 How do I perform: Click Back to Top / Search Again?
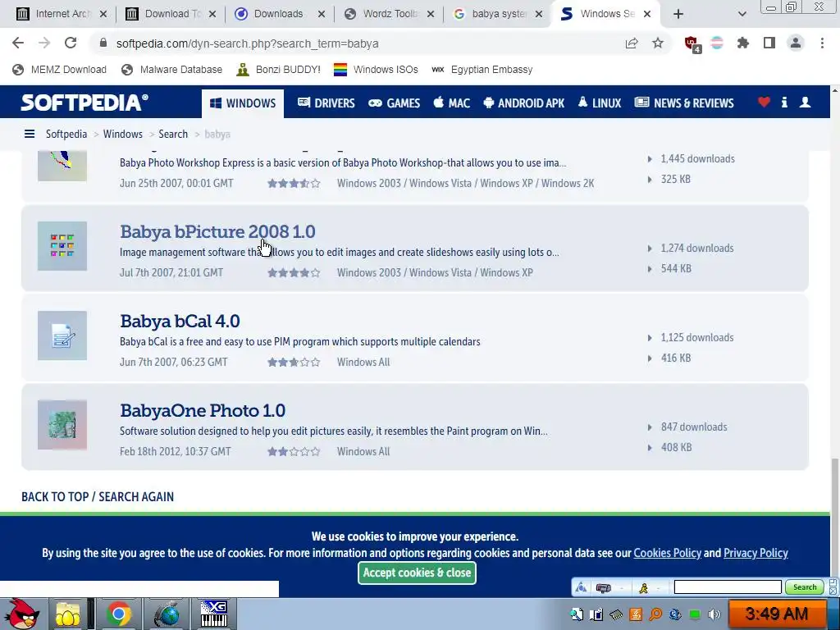click(98, 496)
